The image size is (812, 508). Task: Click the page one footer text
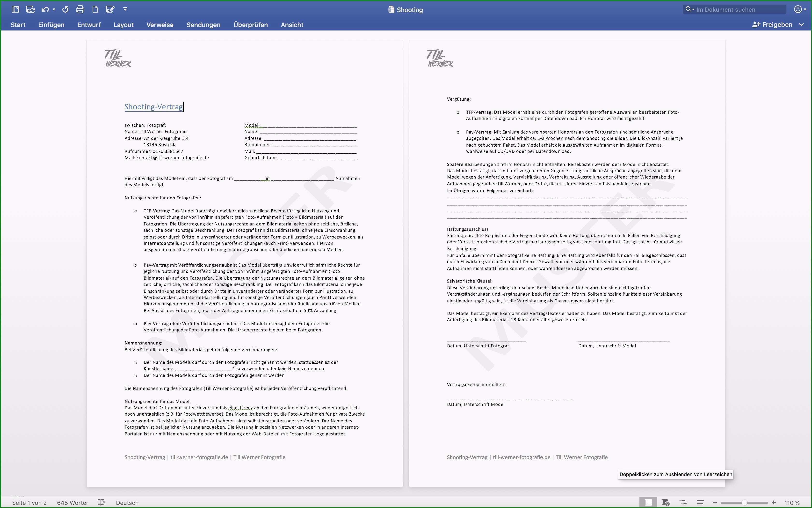pos(205,457)
